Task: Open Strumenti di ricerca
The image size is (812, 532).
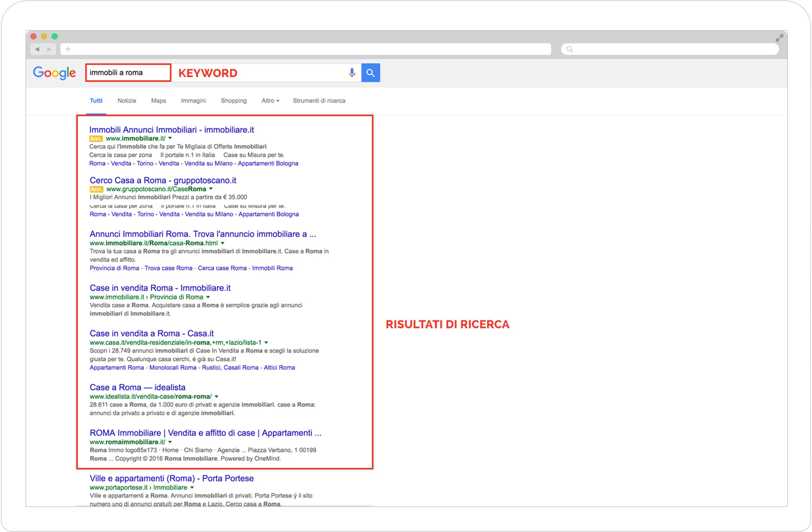Action: click(x=319, y=101)
